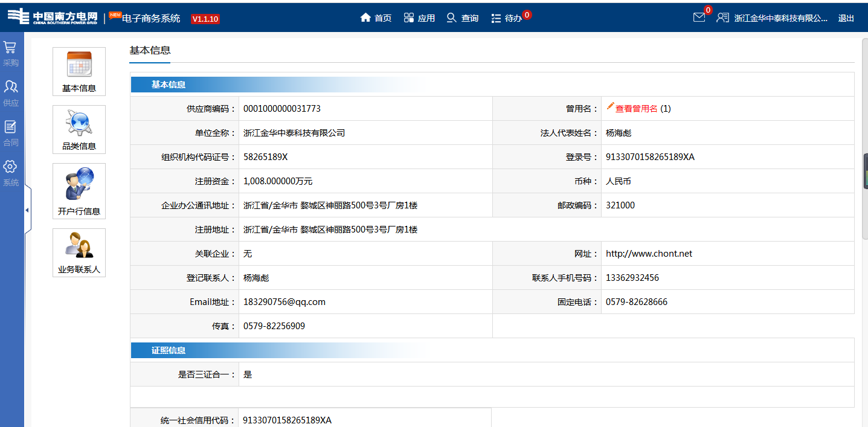This screenshot has width=868, height=427.
Task: Open the 开户行信息 icon
Action: 79,184
